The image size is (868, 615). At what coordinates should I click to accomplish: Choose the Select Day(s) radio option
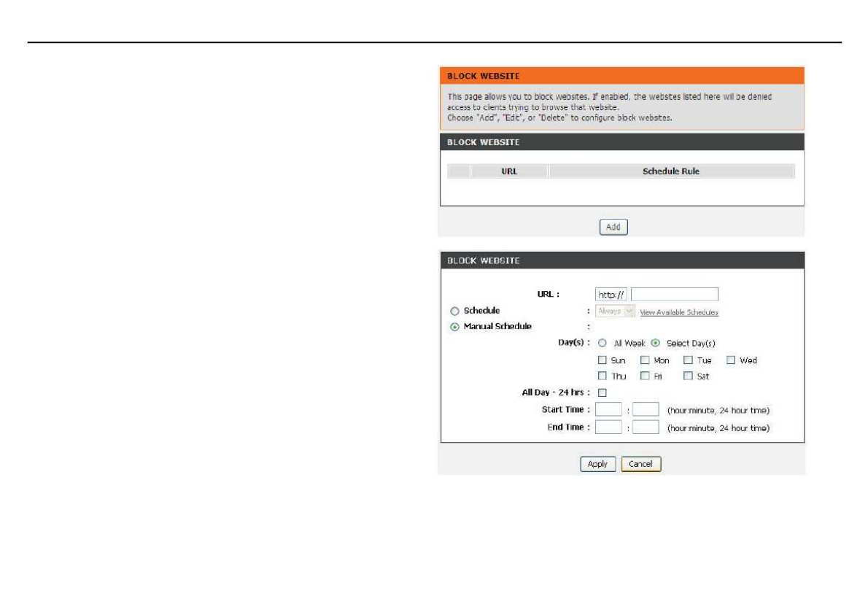coord(656,343)
